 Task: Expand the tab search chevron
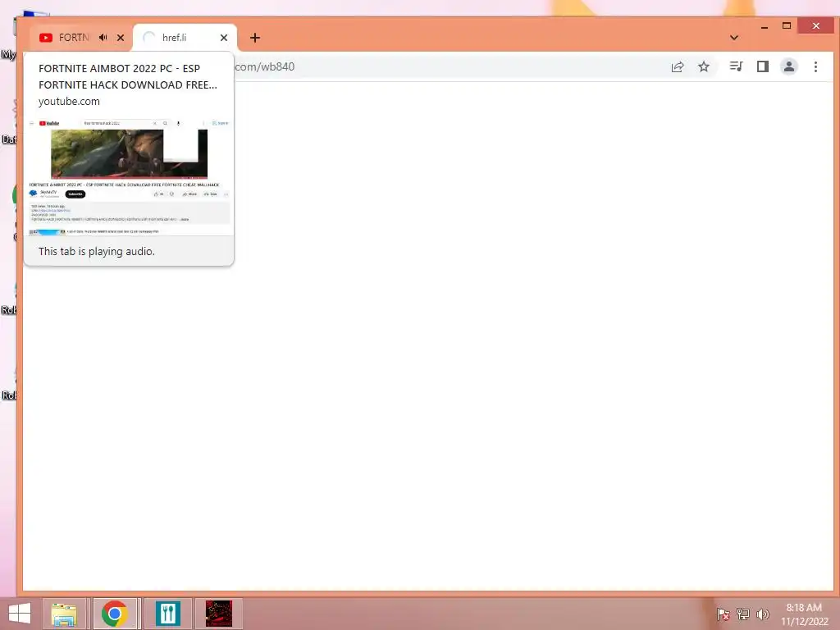point(734,38)
